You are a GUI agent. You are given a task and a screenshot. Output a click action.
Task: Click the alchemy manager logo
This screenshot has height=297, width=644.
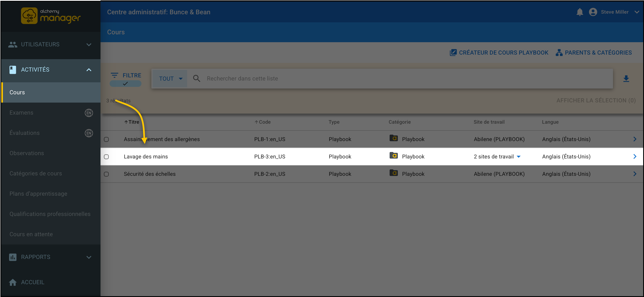click(51, 16)
